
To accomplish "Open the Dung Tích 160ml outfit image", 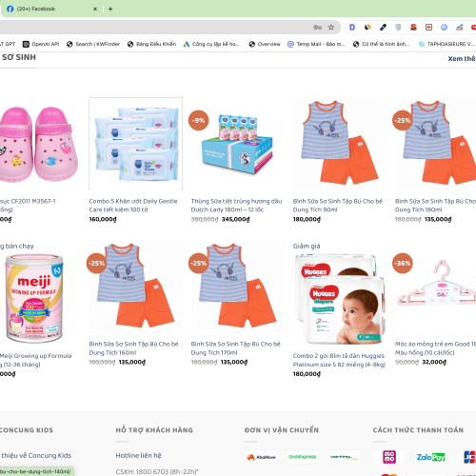I will [x=136, y=287].
